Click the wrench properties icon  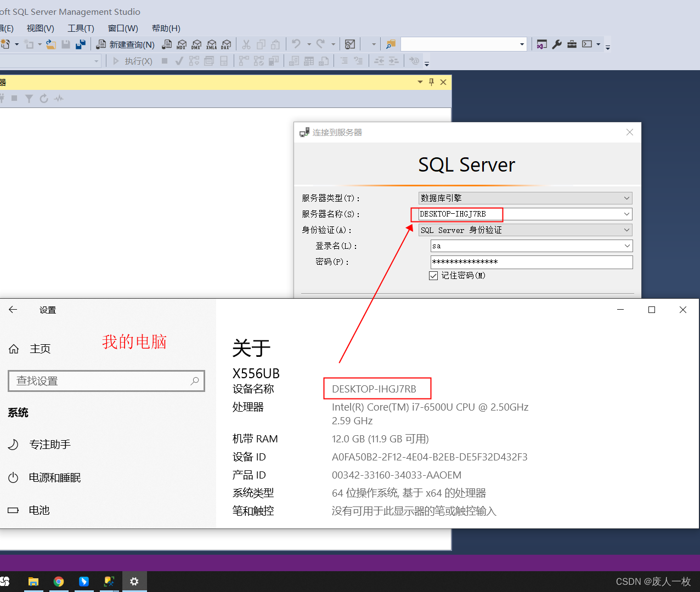557,44
